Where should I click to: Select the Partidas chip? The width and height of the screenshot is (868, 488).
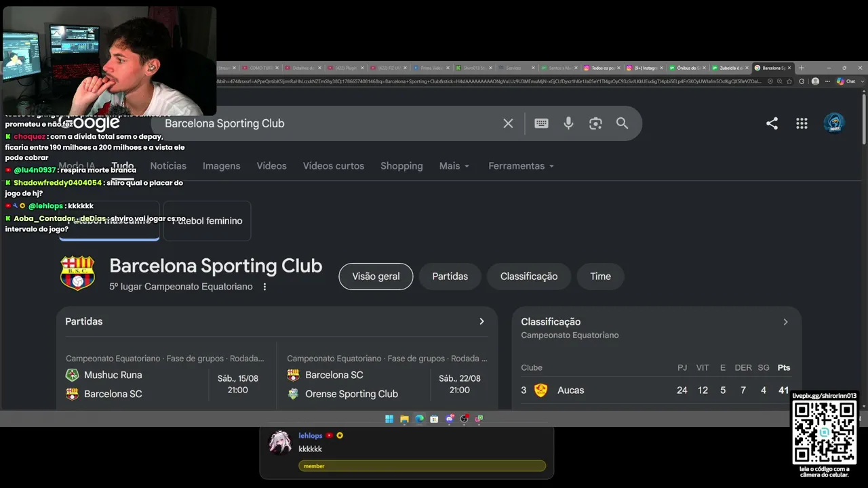click(450, 277)
